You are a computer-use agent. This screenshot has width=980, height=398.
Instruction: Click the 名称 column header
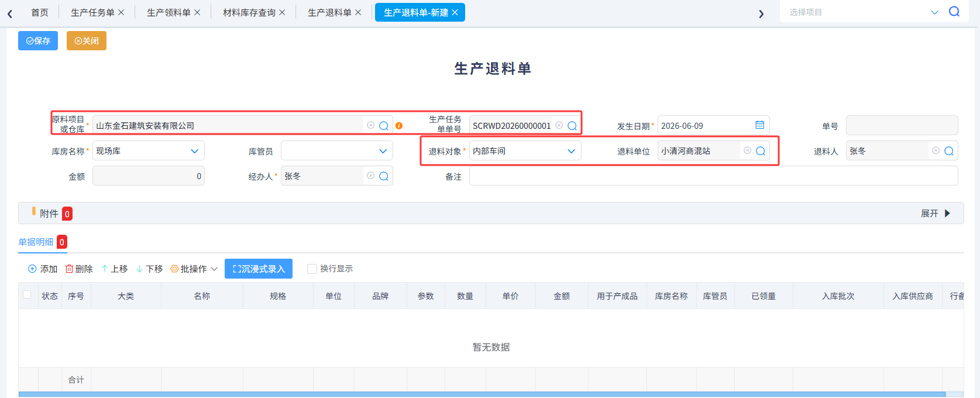[202, 296]
